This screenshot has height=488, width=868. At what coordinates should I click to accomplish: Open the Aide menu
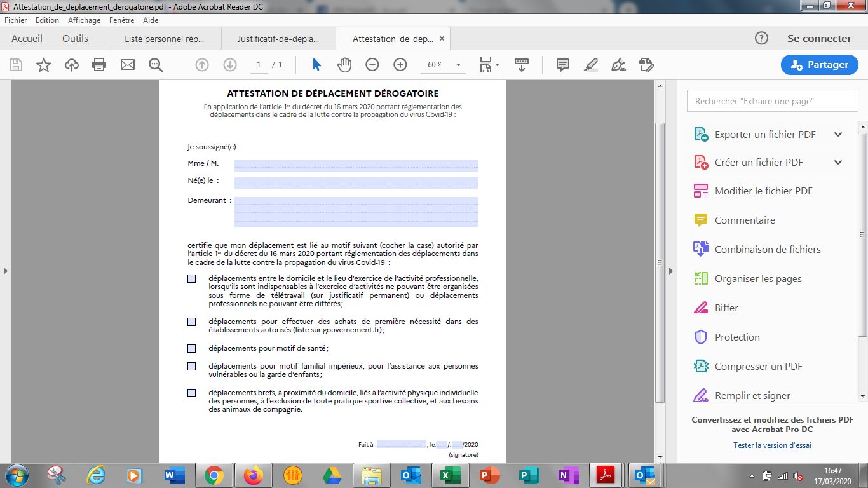click(x=151, y=20)
